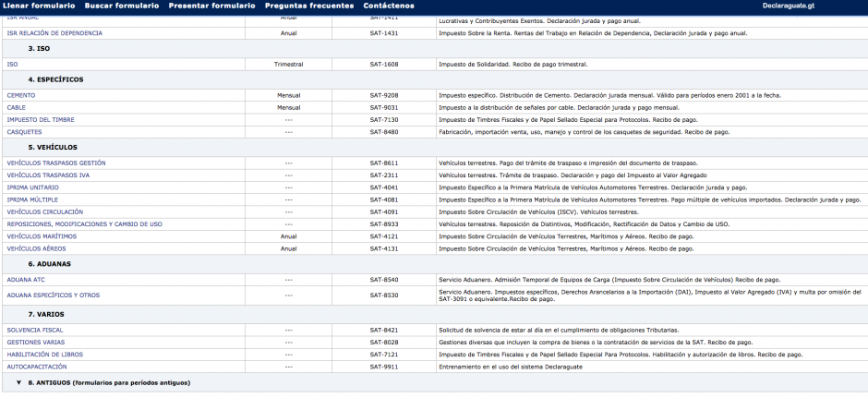Screen dimensions: 868x398
Task: Click Presentar formulario in the top bar
Action: [x=212, y=6]
